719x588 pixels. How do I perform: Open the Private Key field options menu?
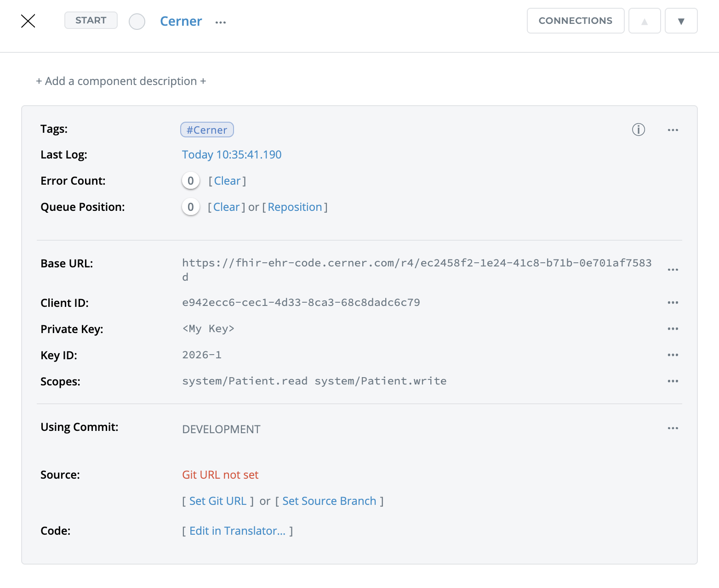pos(673,329)
